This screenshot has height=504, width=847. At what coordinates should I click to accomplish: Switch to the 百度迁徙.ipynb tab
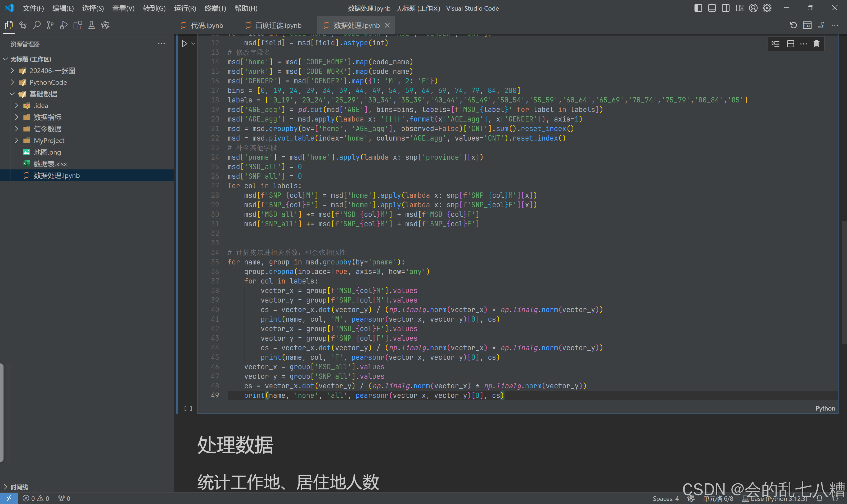tap(278, 25)
